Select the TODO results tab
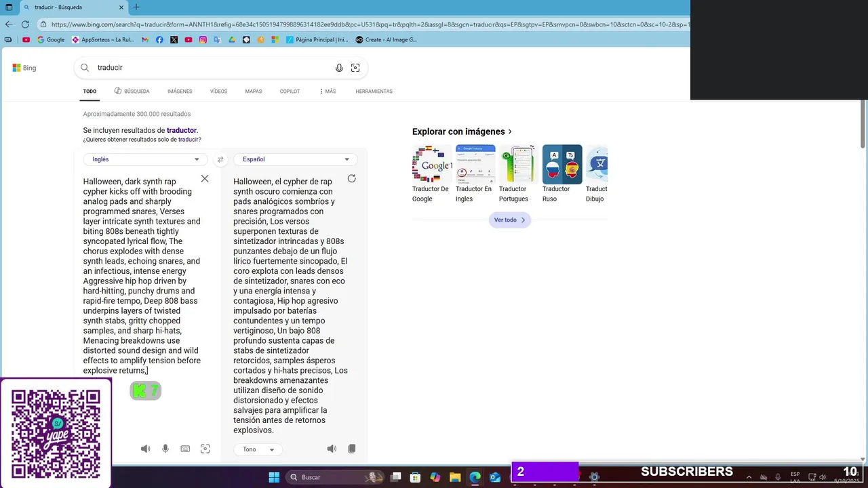 (x=90, y=91)
